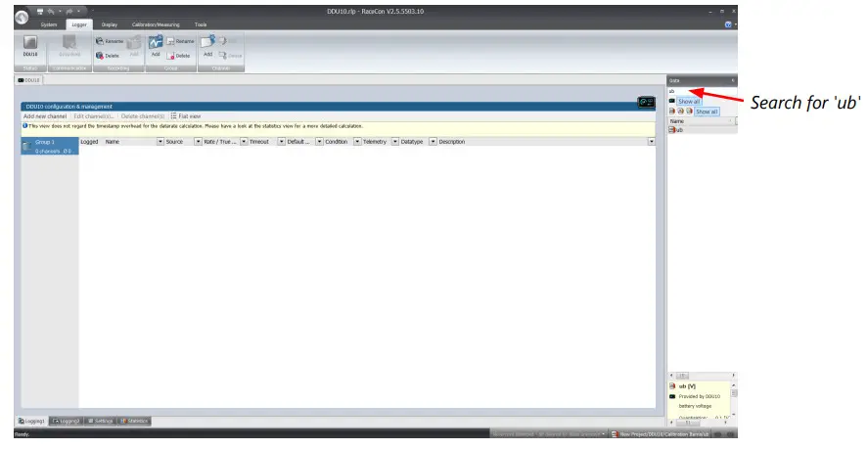Image resolution: width=868 pixels, height=449 pixels.
Task: Click the project path icon in status bar
Action: click(x=614, y=434)
